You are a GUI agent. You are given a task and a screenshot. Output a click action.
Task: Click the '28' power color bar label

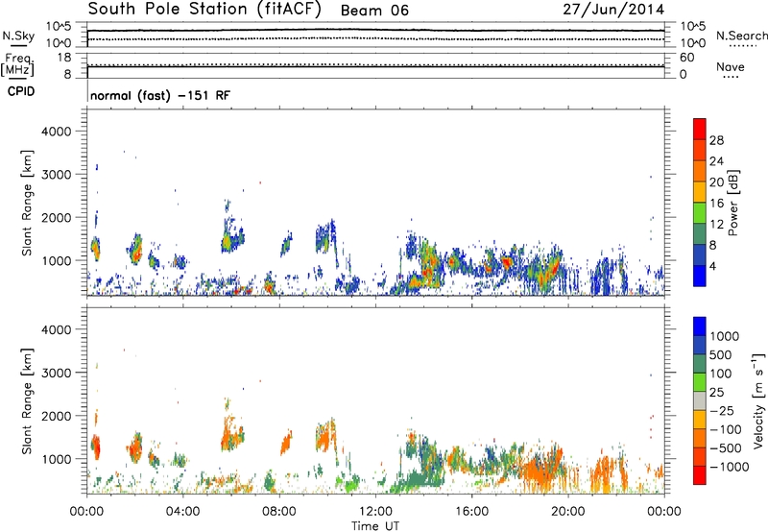pos(716,140)
